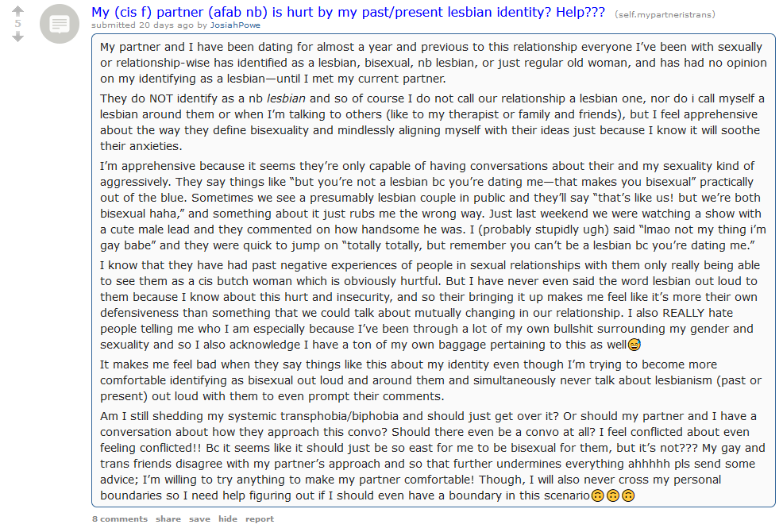Click the middle upside-down face emoji
The width and height of the screenshot is (783, 532).
coord(613,495)
